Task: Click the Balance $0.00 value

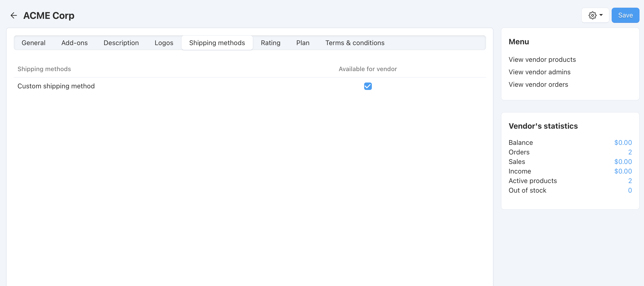Action: (x=623, y=142)
